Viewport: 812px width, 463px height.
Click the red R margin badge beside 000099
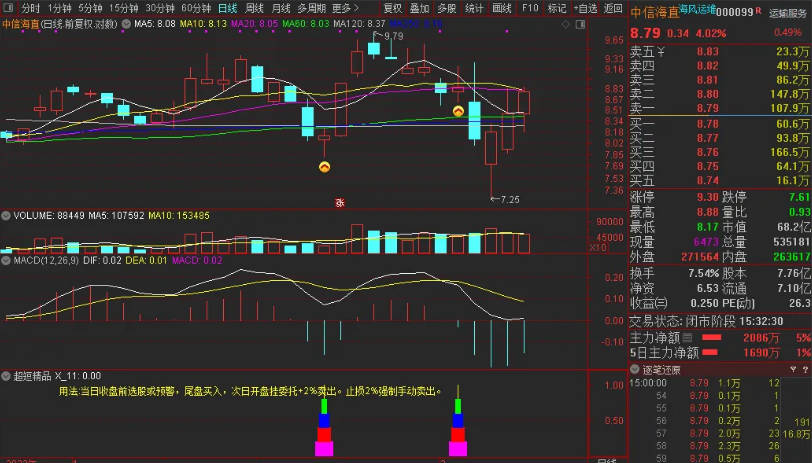[759, 10]
